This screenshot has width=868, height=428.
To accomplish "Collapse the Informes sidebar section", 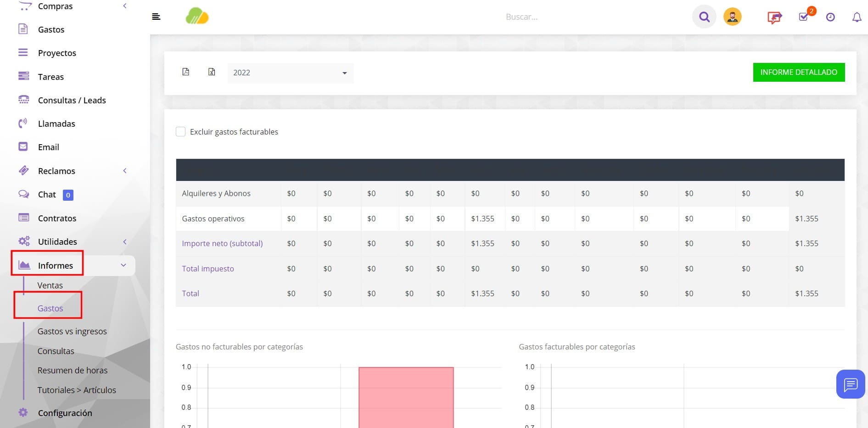I will pyautogui.click(x=123, y=265).
